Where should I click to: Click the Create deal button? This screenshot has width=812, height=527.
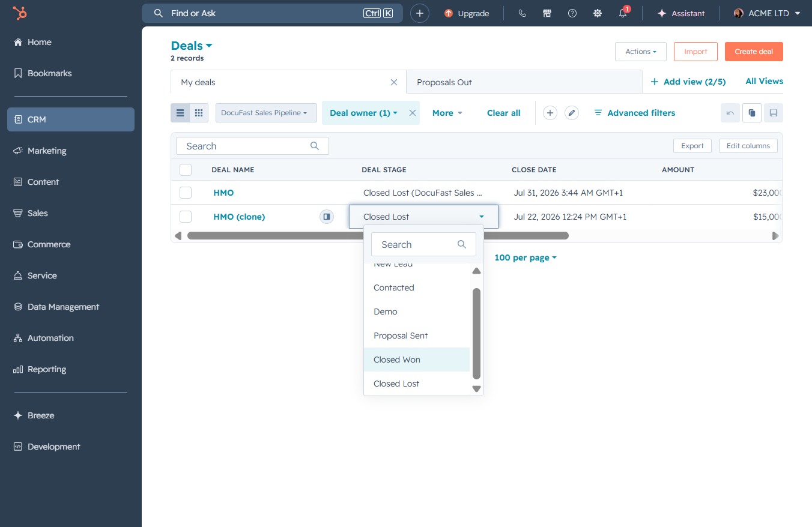(754, 52)
